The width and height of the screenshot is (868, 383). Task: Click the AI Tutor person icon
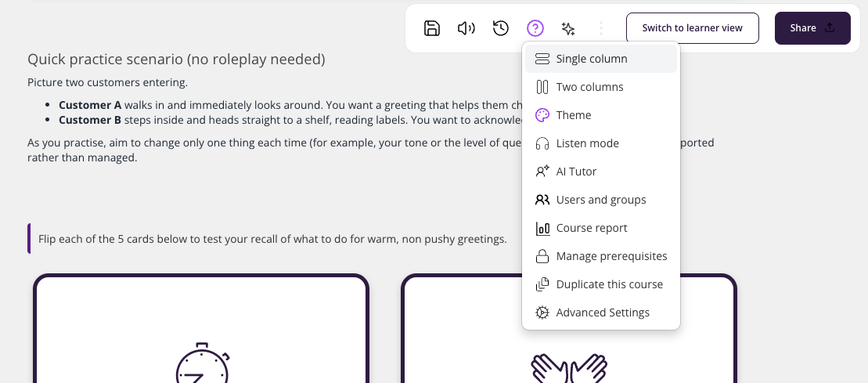click(542, 172)
